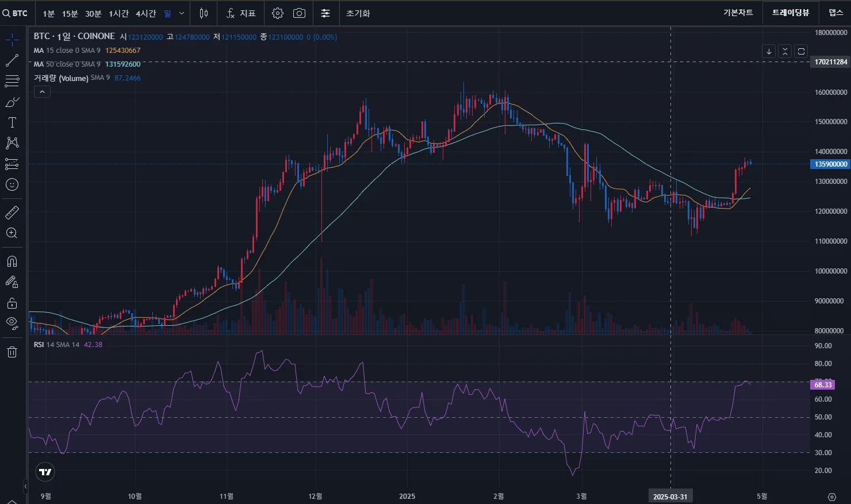Click the 170211284 price label

[831, 62]
